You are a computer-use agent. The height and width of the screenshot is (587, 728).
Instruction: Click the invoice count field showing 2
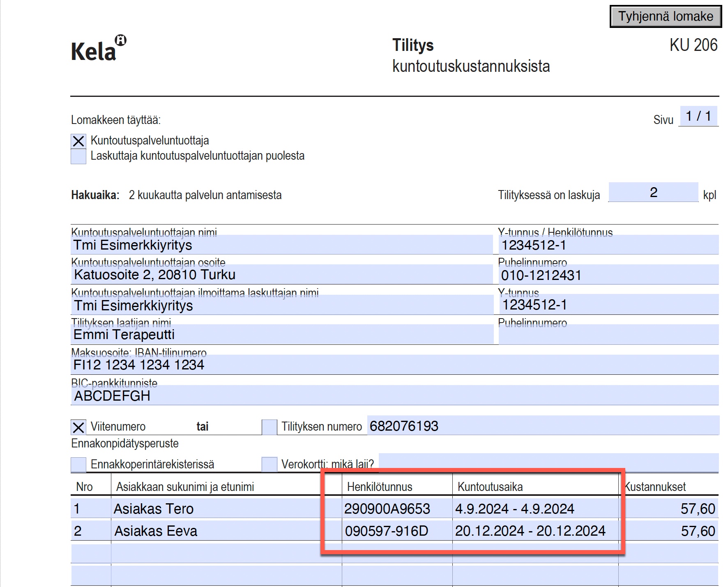pyautogui.click(x=653, y=193)
